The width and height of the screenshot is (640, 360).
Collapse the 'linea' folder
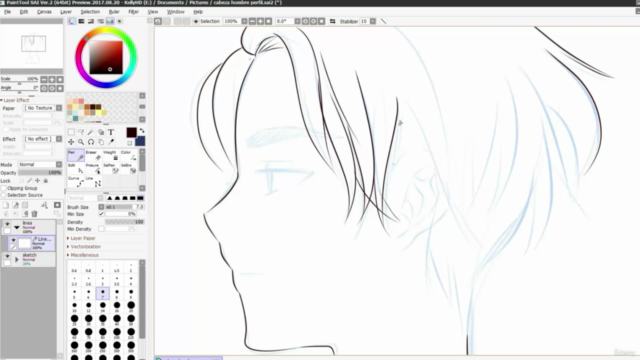[x=17, y=227]
